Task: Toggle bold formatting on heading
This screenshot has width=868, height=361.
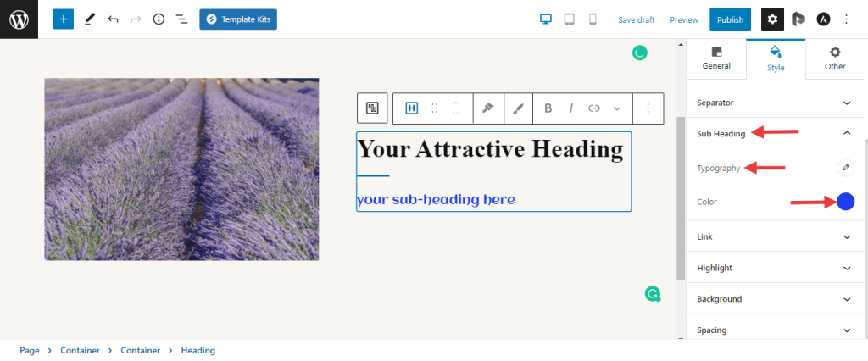Action: pos(548,108)
